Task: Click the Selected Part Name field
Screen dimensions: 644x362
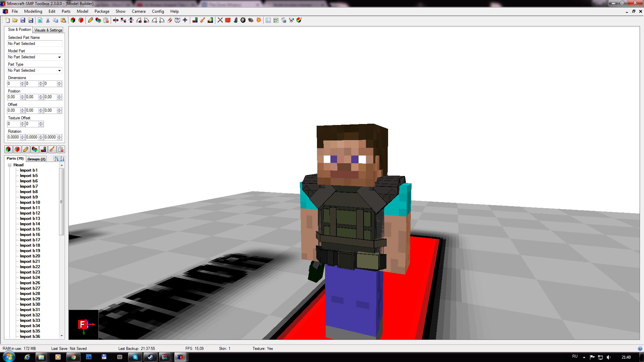Action: [x=35, y=44]
